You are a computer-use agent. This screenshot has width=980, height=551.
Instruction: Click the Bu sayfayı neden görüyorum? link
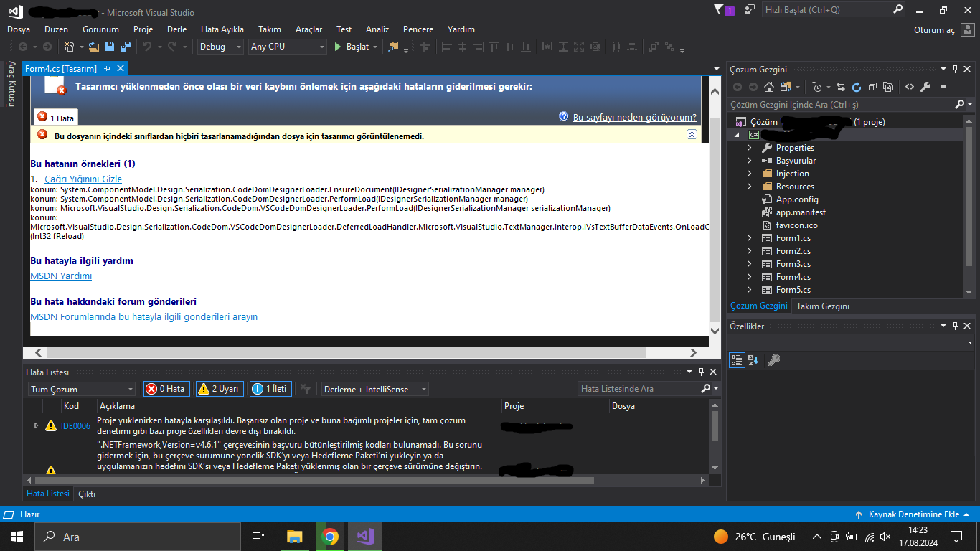pos(635,118)
